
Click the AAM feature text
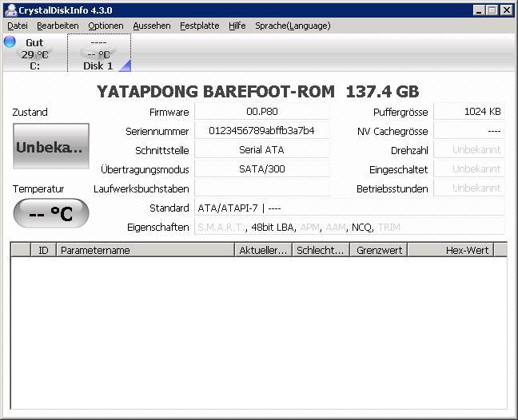pos(336,228)
